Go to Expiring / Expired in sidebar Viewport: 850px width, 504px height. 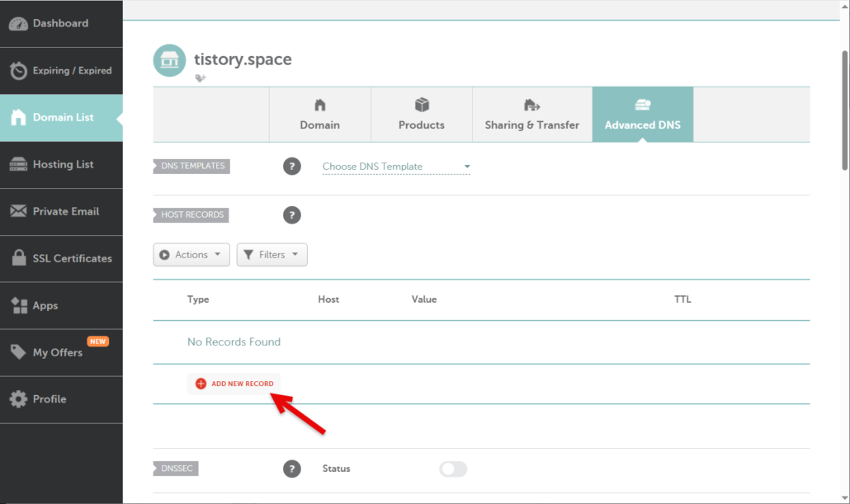pyautogui.click(x=61, y=71)
